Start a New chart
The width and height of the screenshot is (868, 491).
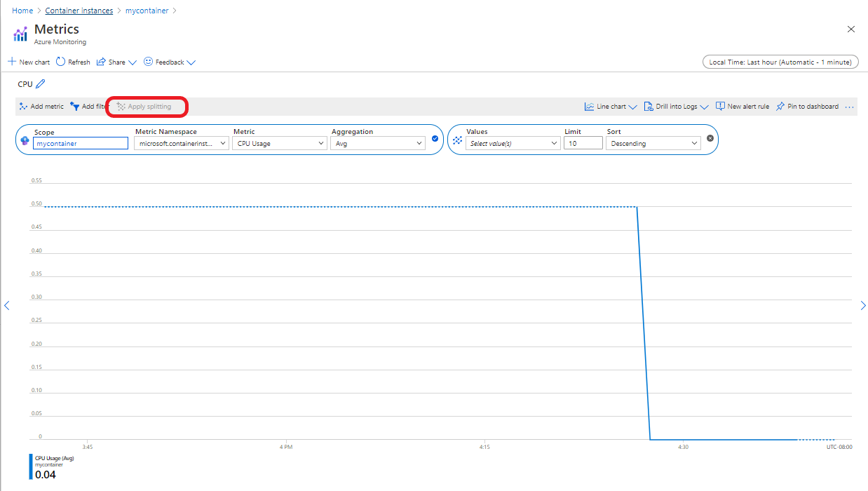pos(29,62)
